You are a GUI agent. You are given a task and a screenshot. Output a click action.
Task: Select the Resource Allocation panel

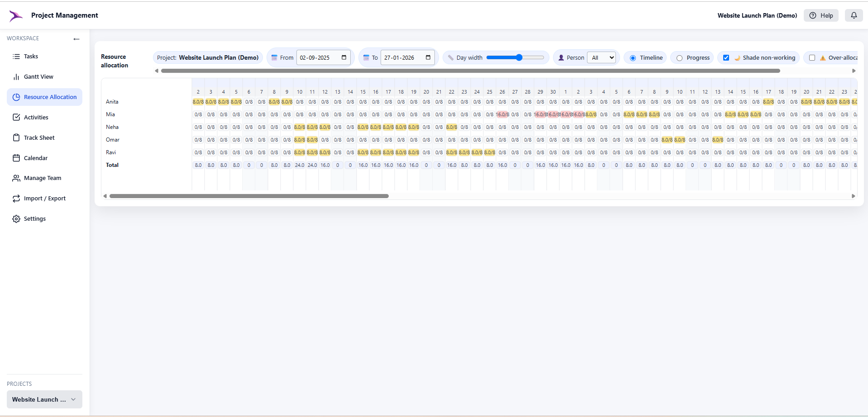click(x=50, y=97)
